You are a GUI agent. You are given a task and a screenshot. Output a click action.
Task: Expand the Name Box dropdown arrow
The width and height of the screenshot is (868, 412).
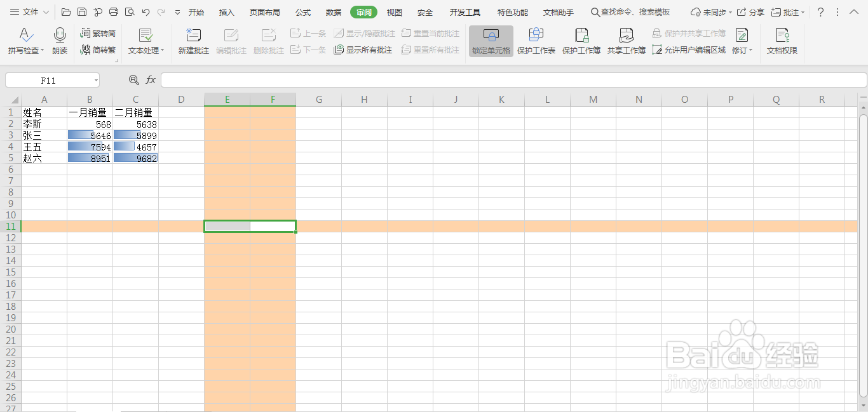[95, 80]
